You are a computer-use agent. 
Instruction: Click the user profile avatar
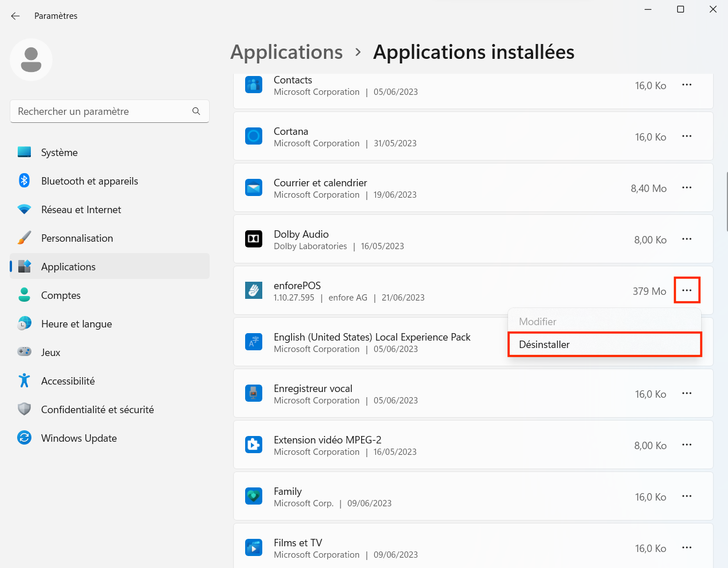coord(31,59)
